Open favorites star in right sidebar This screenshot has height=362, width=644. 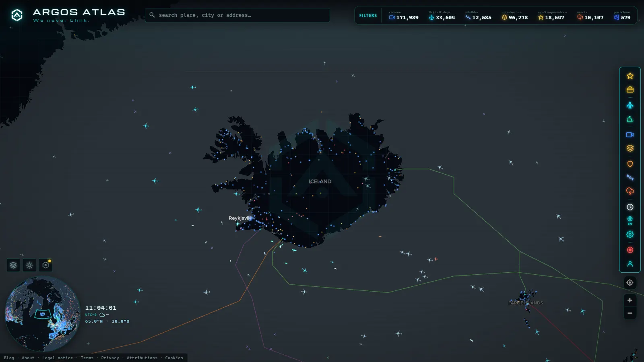630,76
